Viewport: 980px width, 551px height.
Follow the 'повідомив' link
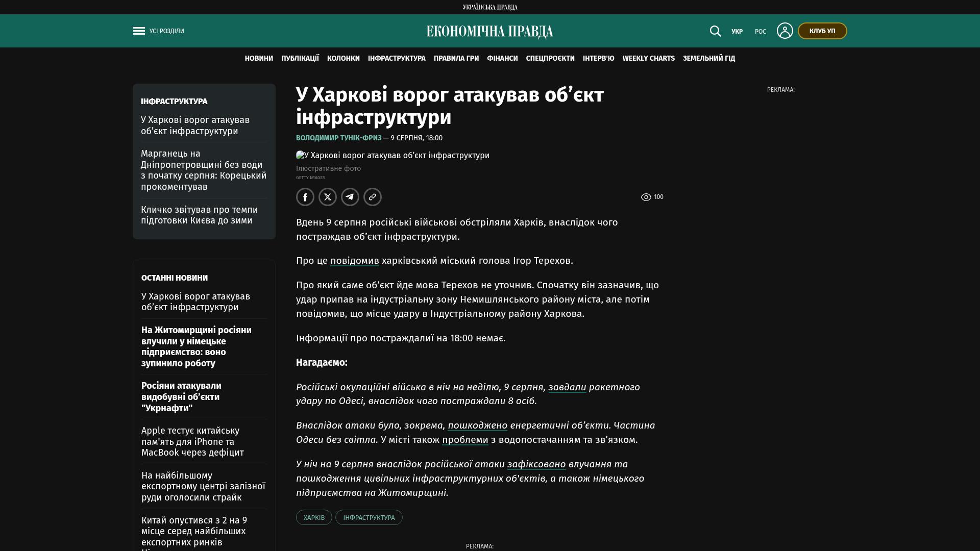355,261
